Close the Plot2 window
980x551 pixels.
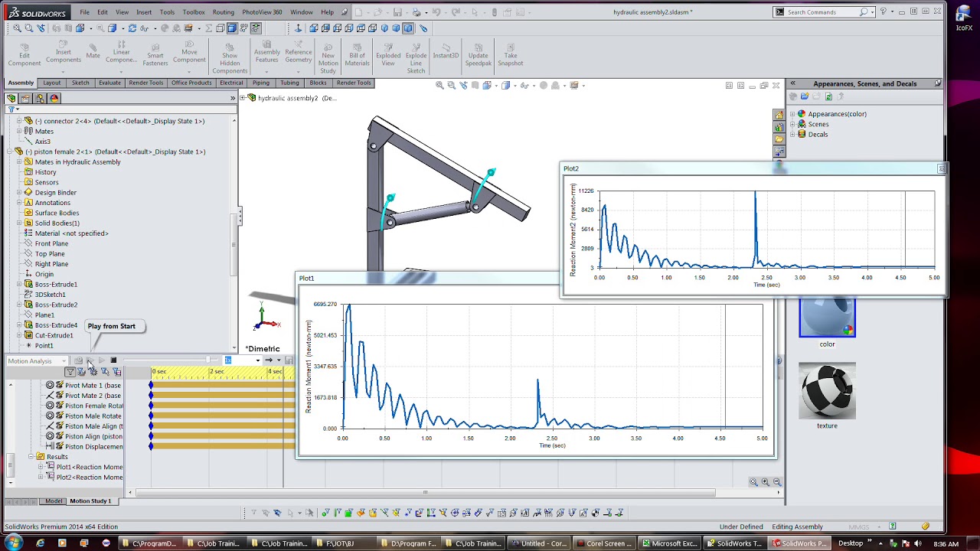tap(941, 168)
